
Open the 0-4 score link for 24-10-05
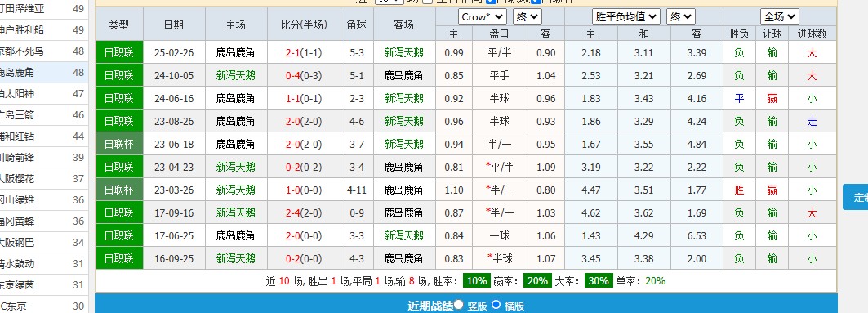pos(293,75)
